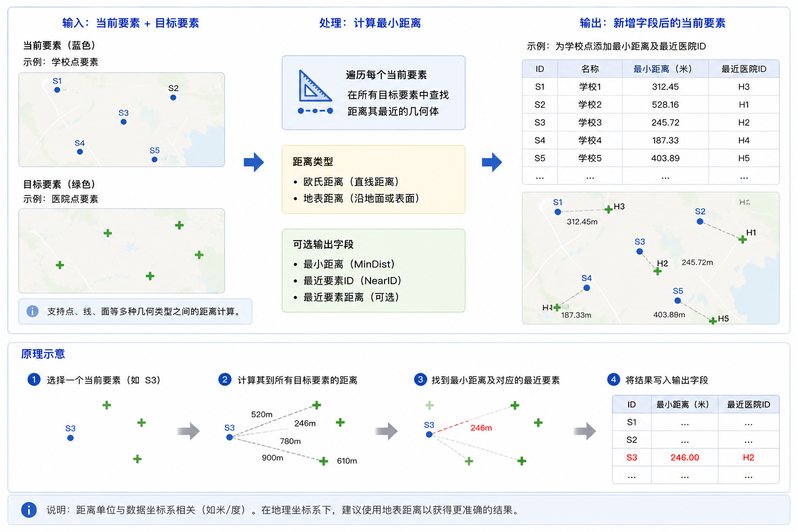Image resolution: width=798 pixels, height=532 pixels.
Task: Click the 处理：计算最小距离 heading
Action: coord(370,23)
